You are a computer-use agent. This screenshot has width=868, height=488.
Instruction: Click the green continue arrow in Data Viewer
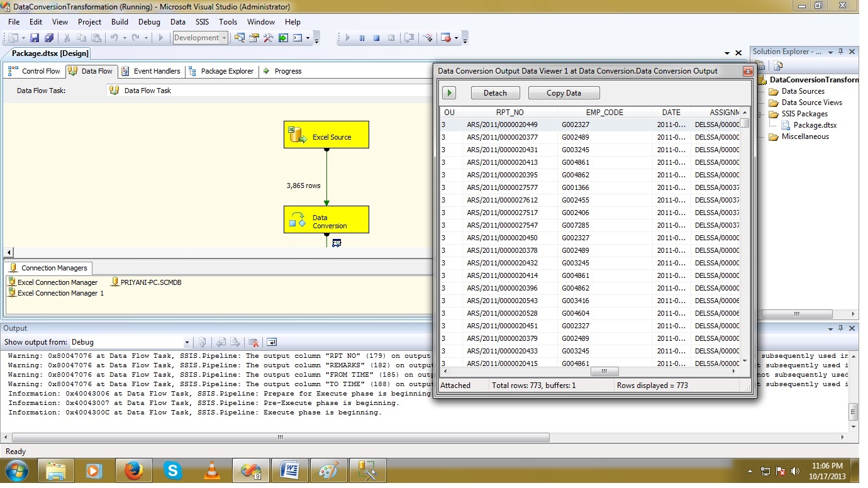(x=449, y=93)
